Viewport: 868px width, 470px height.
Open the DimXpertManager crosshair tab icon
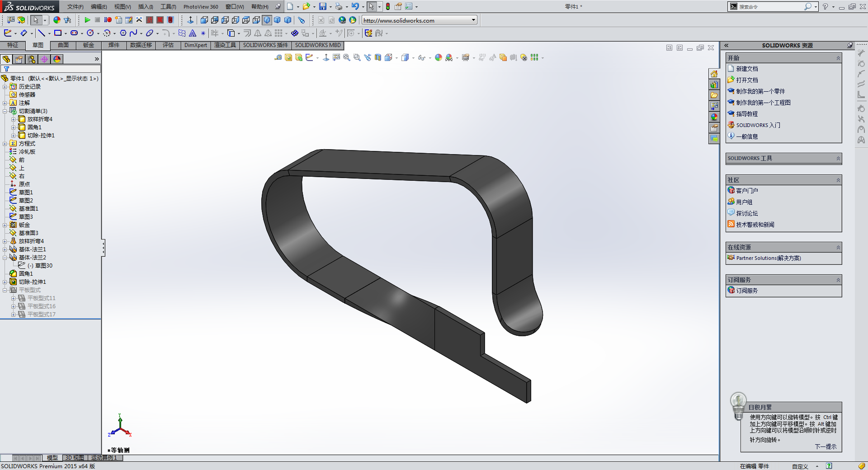pyautogui.click(x=44, y=59)
